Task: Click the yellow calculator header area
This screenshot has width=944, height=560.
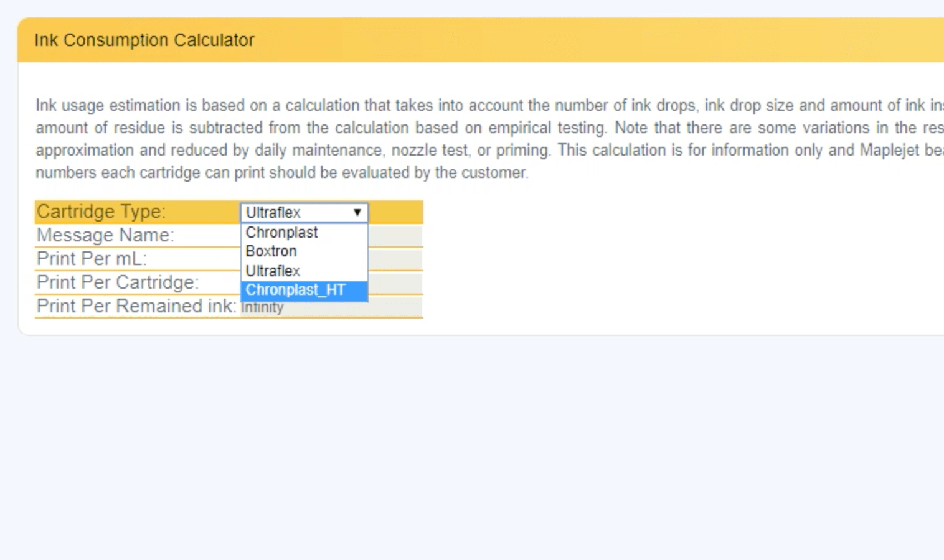Action: [x=560, y=40]
